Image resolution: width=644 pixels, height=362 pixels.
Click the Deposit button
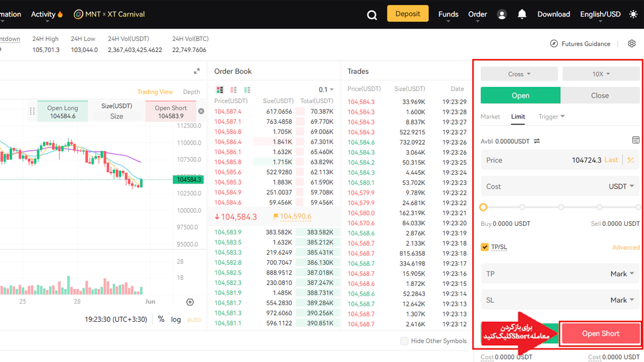[408, 14]
